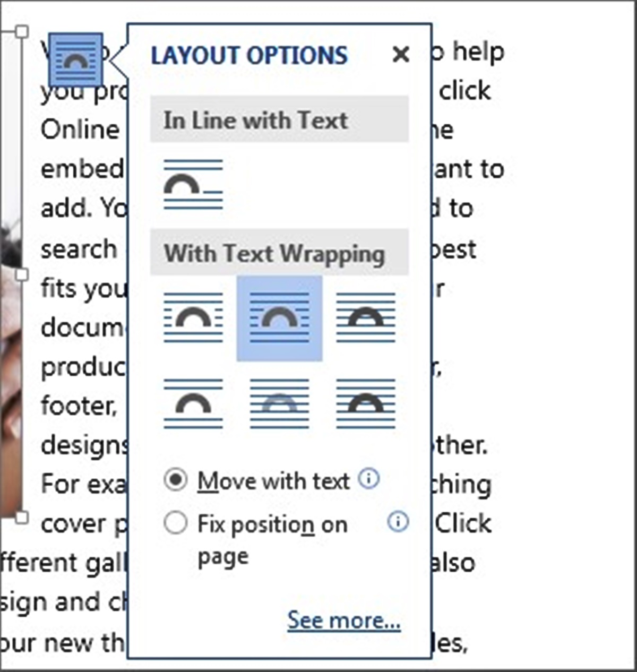Viewport: 637px width, 672px height.
Task: Choose the In Line with Text layout icon
Action: (193, 184)
